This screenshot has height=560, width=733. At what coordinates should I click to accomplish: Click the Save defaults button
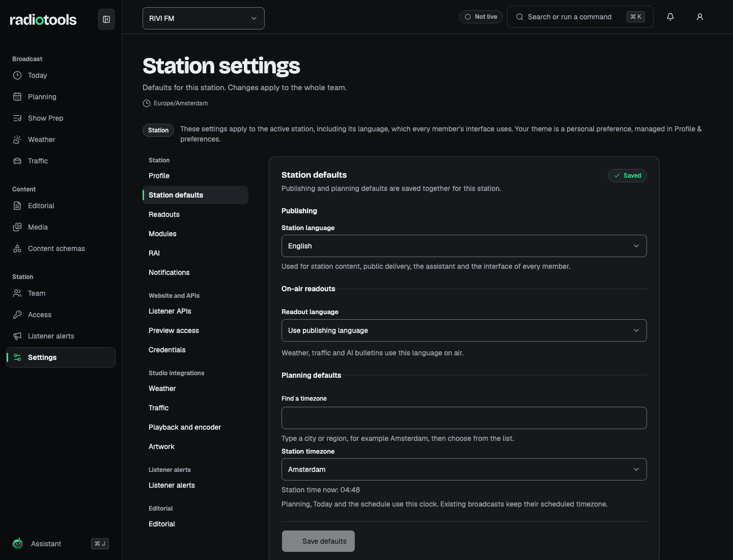tap(318, 541)
